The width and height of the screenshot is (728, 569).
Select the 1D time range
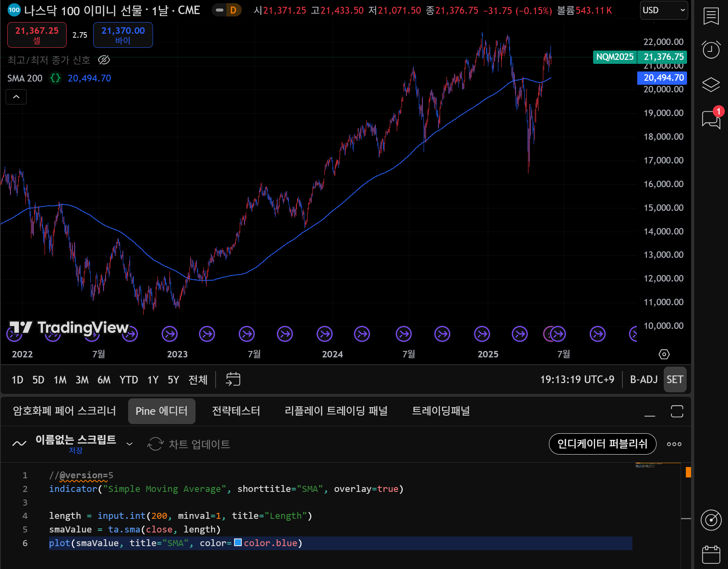[17, 379]
